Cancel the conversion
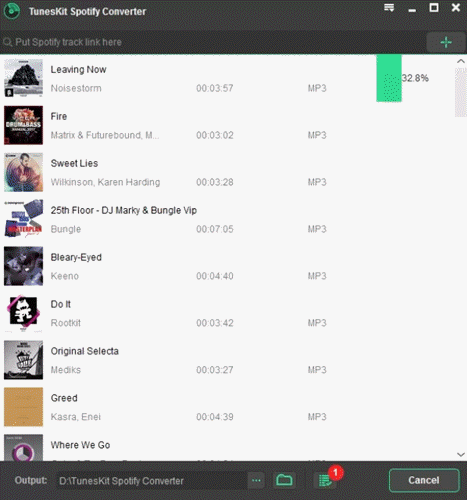Image resolution: width=467 pixels, height=500 pixels. click(x=424, y=480)
